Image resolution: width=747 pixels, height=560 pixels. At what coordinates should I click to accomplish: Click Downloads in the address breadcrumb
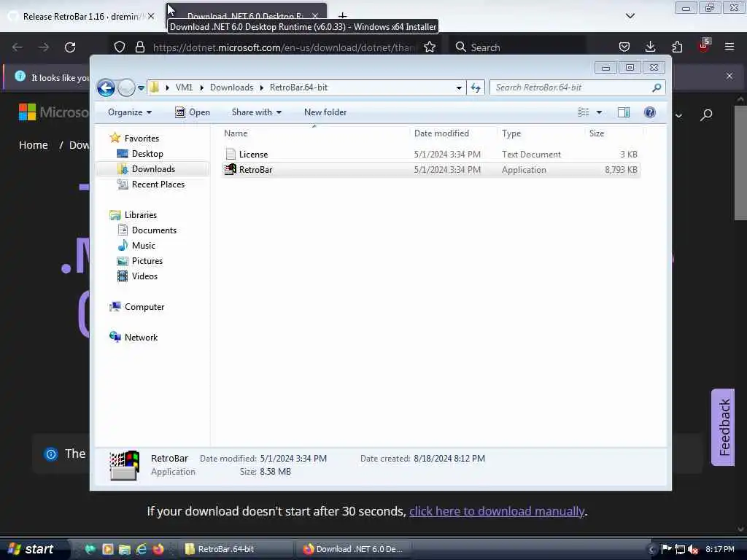coord(231,87)
